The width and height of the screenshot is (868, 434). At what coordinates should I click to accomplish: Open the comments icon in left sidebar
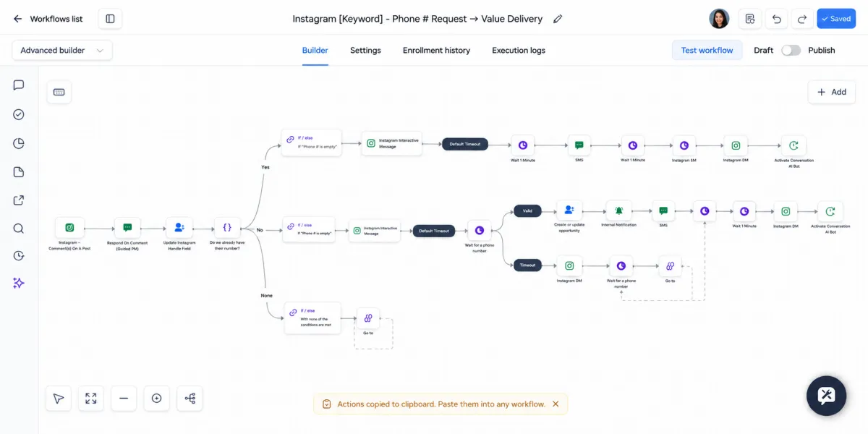[x=19, y=85]
